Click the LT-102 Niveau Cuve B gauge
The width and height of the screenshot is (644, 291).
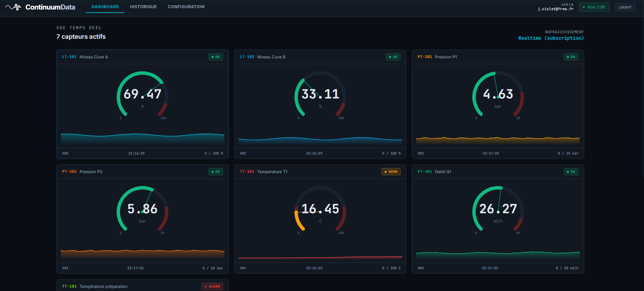pos(320,95)
